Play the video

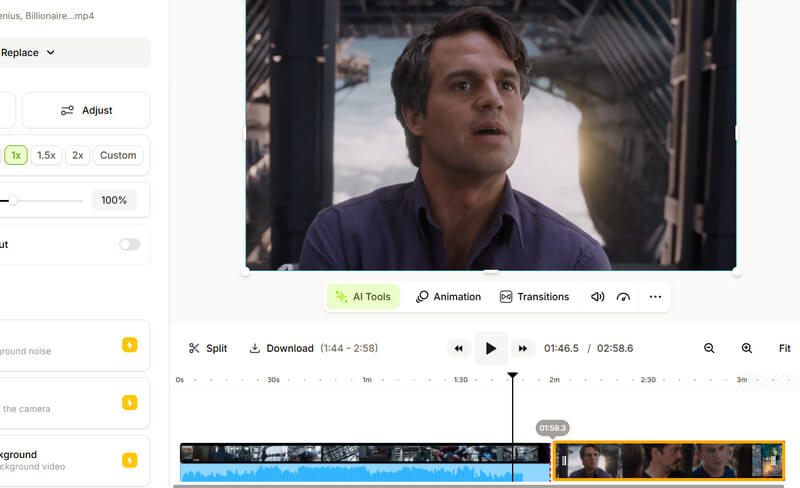click(491, 349)
